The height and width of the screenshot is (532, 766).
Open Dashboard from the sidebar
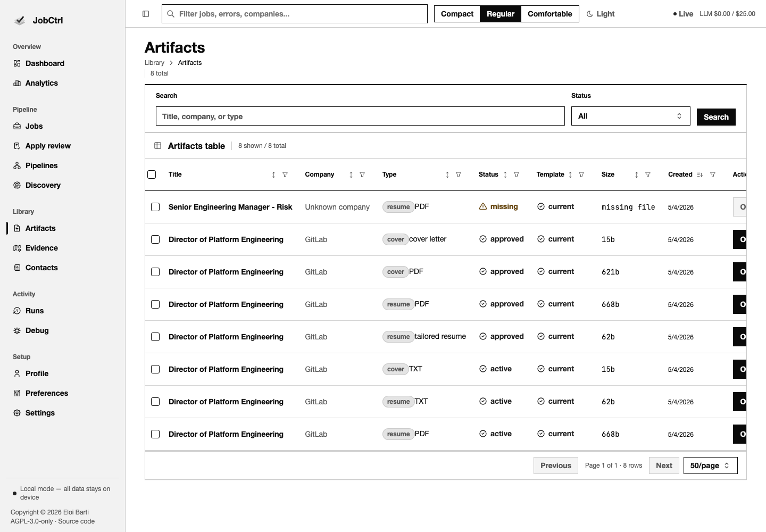[45, 63]
